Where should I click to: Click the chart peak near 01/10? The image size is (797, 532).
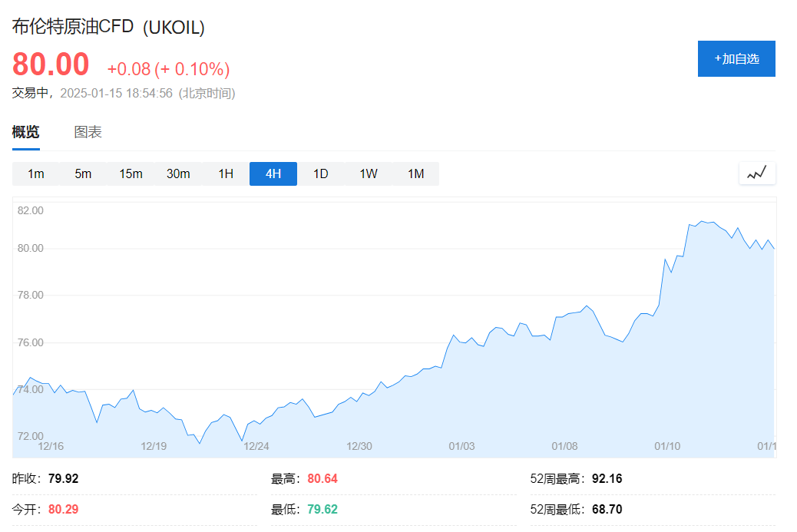(x=700, y=221)
